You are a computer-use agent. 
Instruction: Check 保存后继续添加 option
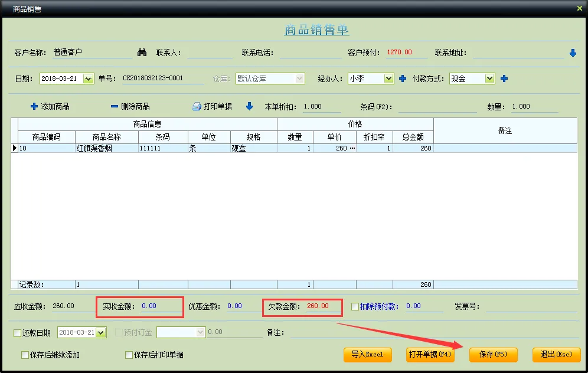(x=25, y=355)
